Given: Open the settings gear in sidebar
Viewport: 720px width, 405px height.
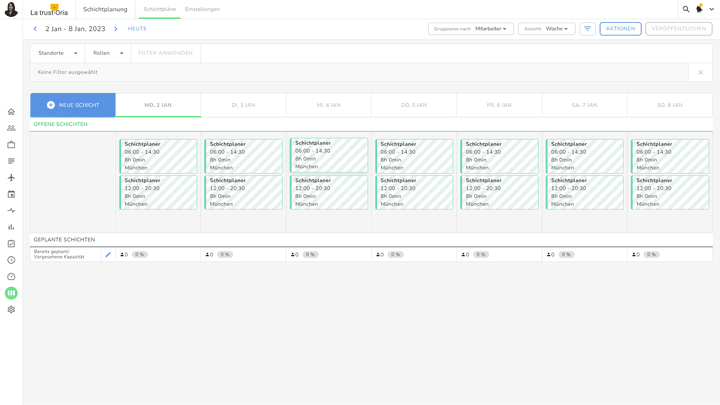Looking at the screenshot, I should click(11, 310).
